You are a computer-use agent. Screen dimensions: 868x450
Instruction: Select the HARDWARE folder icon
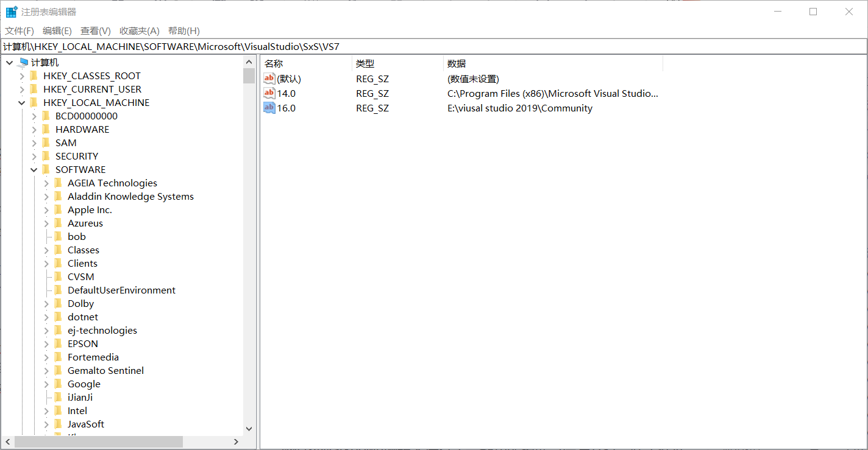46,129
